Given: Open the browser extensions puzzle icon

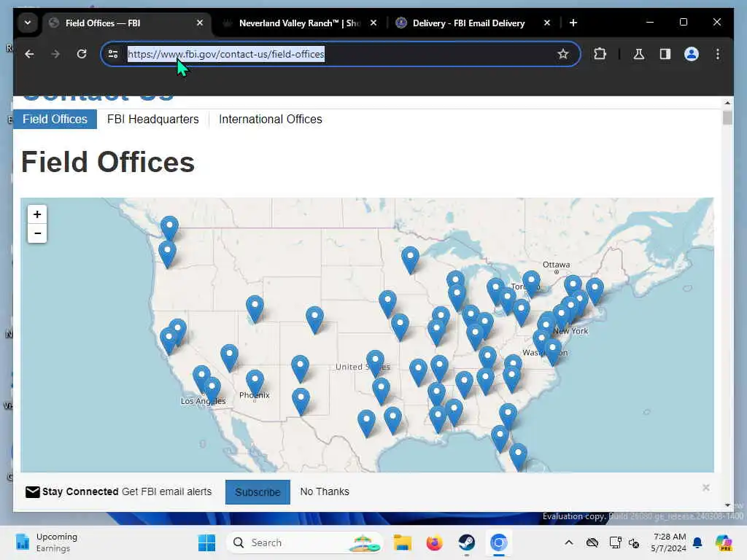Looking at the screenshot, I should [600, 54].
